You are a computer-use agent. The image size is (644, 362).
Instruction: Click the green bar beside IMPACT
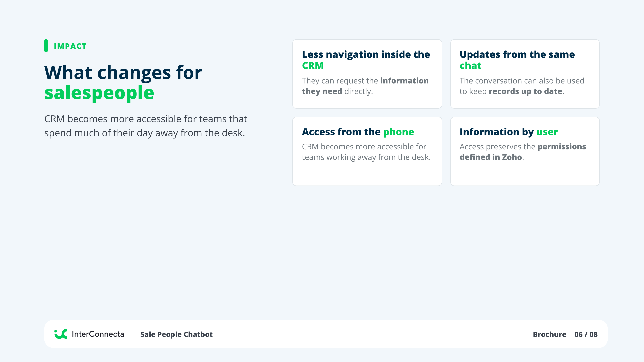pyautogui.click(x=46, y=46)
